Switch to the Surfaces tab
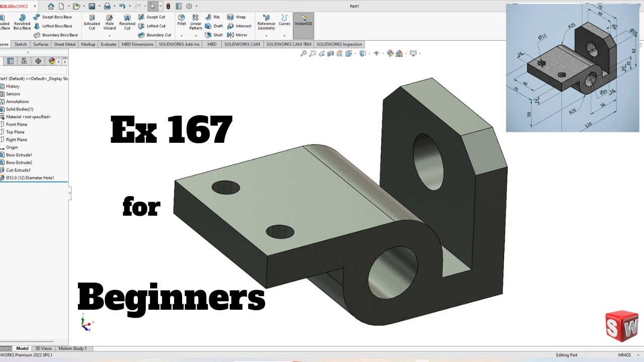 pyautogui.click(x=41, y=44)
